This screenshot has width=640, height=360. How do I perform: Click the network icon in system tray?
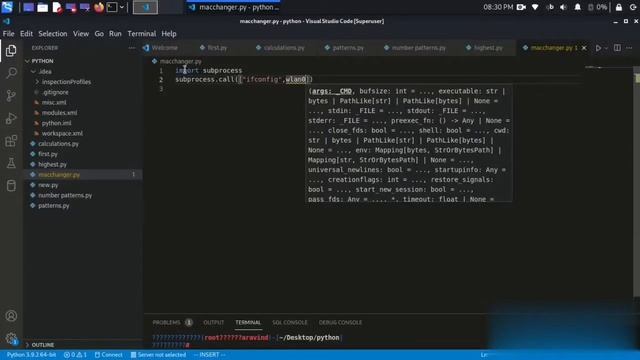[535, 7]
